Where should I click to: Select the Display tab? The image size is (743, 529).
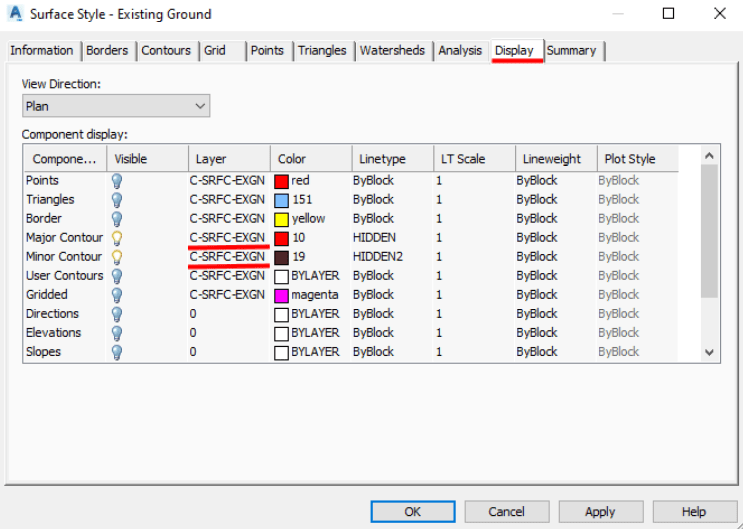click(x=515, y=51)
